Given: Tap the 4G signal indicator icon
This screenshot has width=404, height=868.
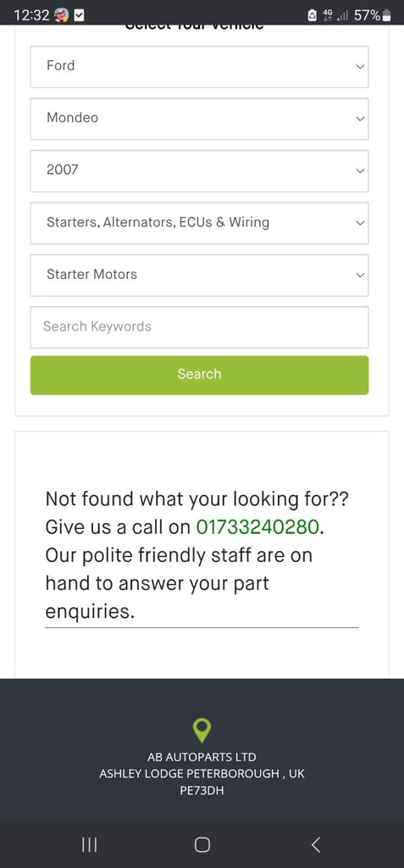Looking at the screenshot, I should point(328,15).
